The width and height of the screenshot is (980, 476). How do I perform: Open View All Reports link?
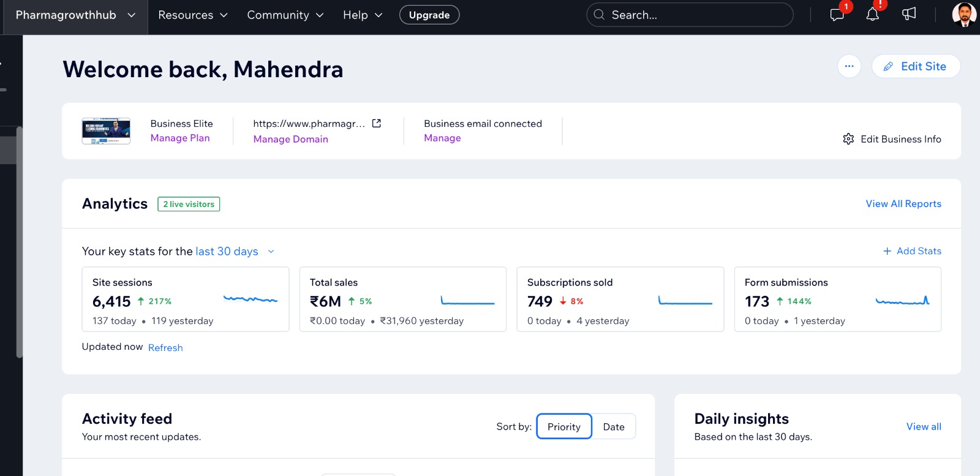[x=903, y=204]
